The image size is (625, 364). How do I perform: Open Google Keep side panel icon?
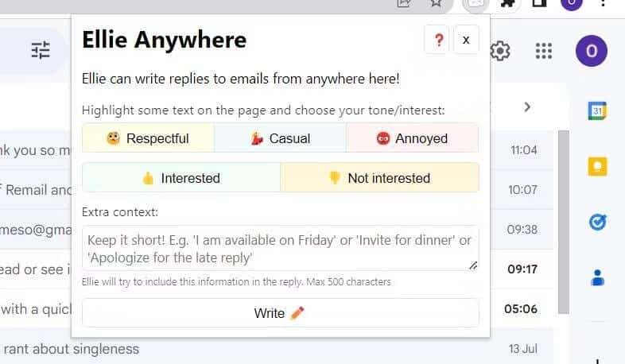pos(597,166)
